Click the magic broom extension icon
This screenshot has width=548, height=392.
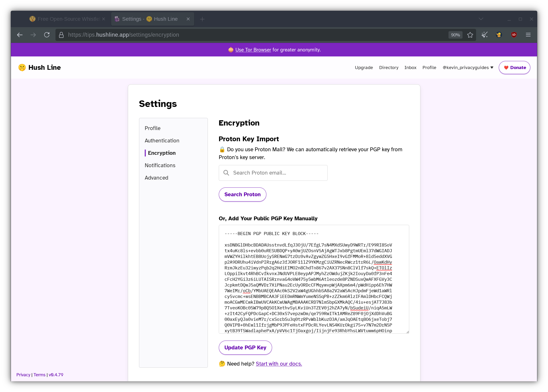pos(484,35)
